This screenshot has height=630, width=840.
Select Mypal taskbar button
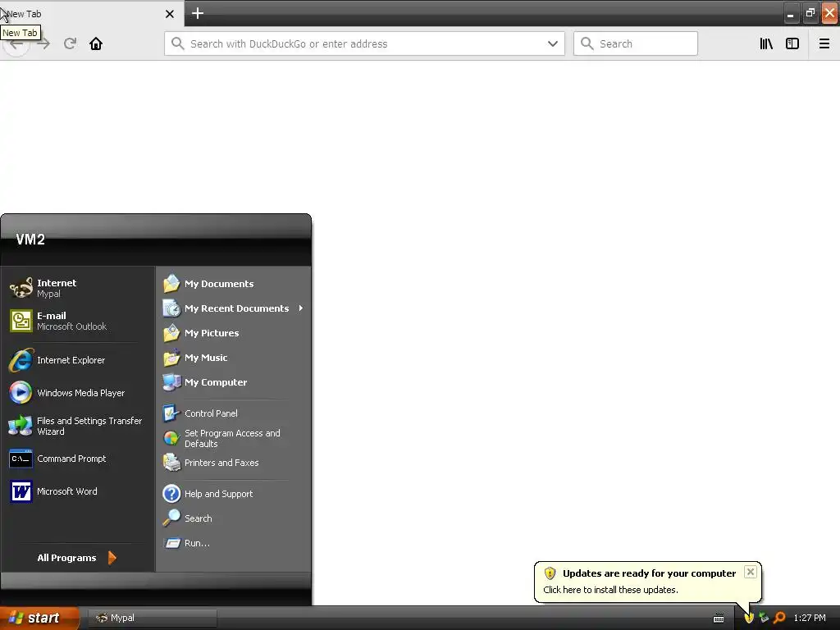152,618
